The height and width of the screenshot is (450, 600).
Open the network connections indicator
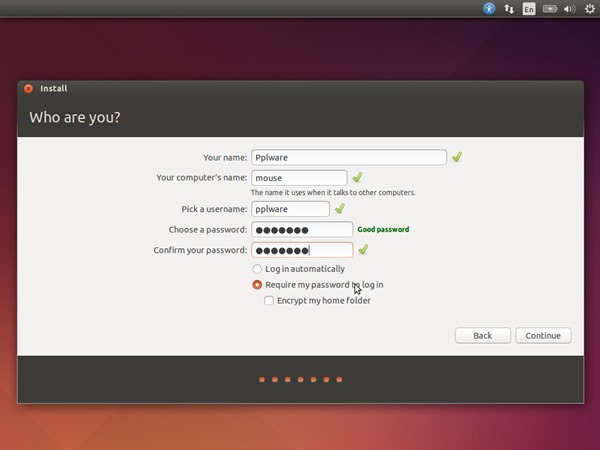pos(509,9)
